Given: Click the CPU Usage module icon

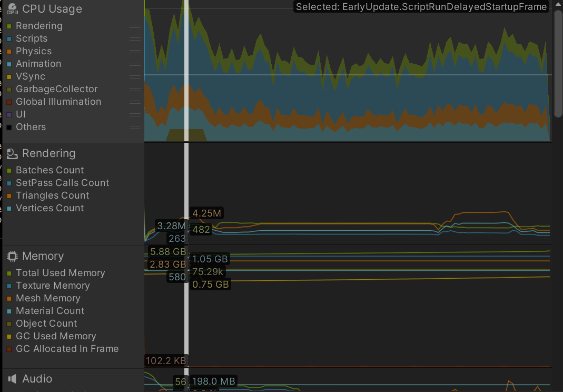Looking at the screenshot, I should pyautogui.click(x=12, y=9).
